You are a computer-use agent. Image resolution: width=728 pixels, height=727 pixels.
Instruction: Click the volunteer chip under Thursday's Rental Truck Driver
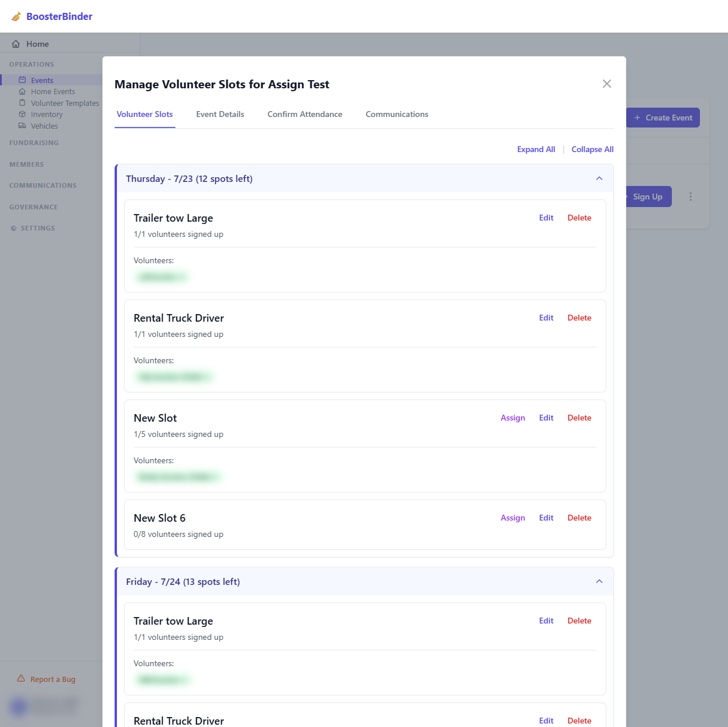[174, 377]
